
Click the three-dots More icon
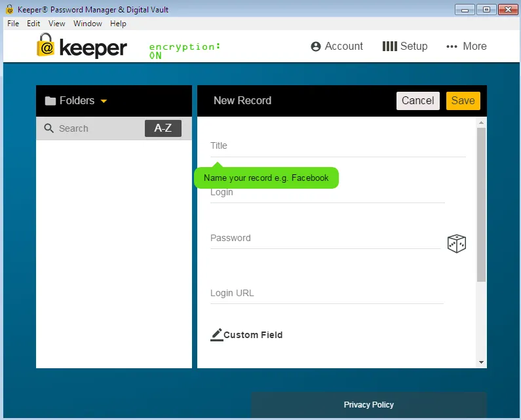[452, 47]
